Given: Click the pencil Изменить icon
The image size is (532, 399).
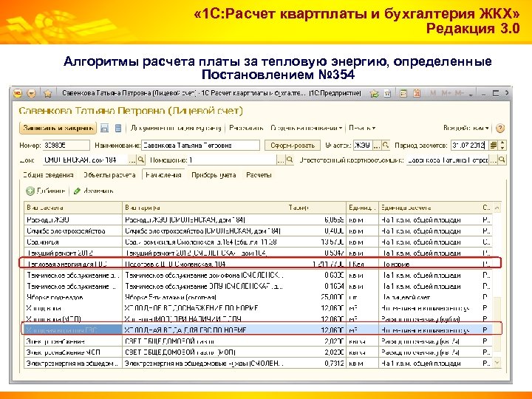Looking at the screenshot, I should point(77,191).
